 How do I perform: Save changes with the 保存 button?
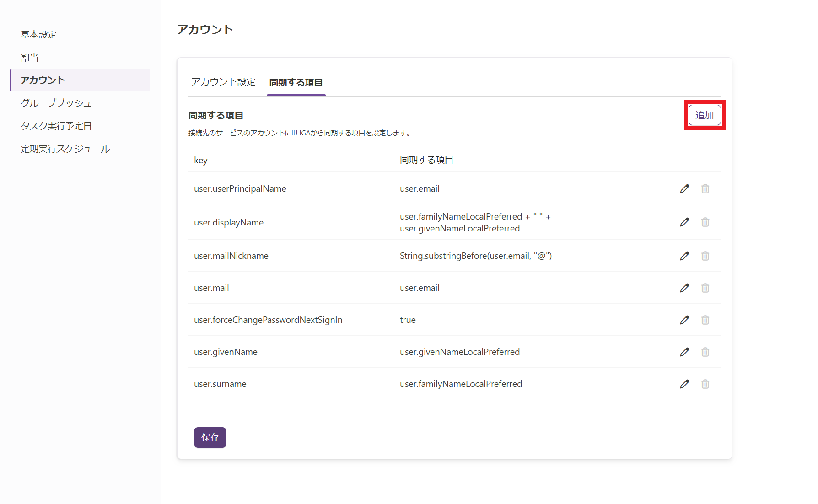coord(210,438)
